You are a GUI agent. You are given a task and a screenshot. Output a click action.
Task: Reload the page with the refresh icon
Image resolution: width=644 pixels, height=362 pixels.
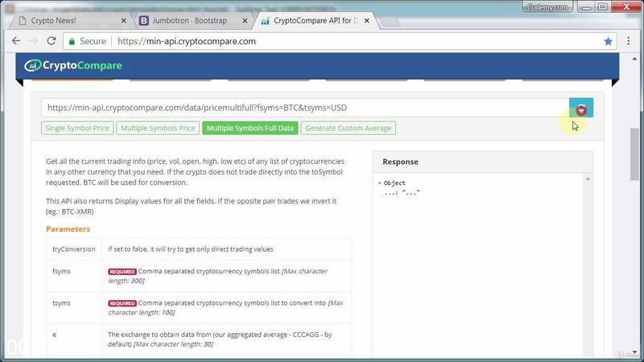(52, 41)
